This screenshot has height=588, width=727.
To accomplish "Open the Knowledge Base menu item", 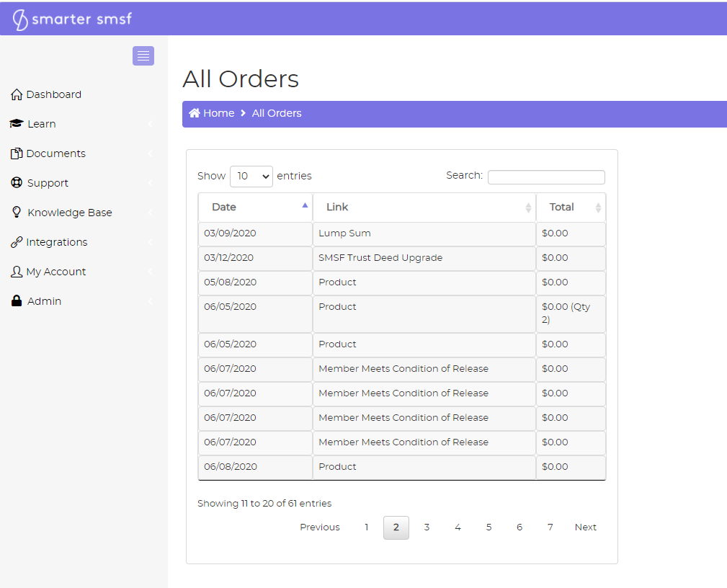I will [70, 213].
